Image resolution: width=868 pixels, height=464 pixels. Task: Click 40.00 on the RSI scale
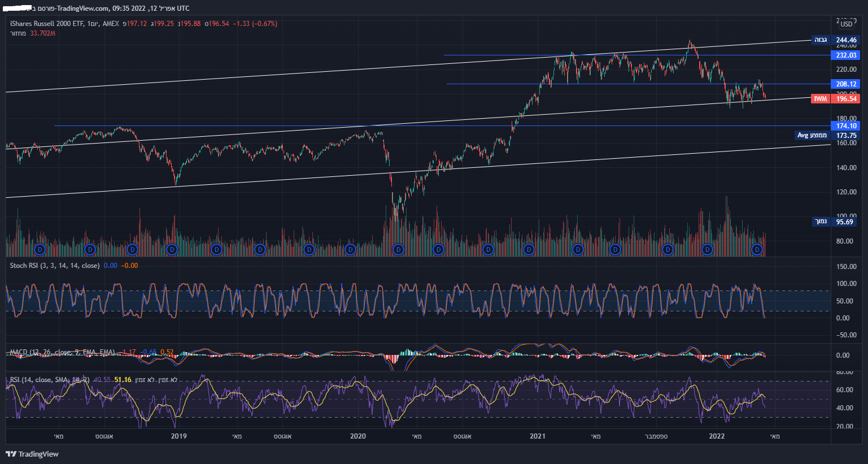click(x=844, y=408)
